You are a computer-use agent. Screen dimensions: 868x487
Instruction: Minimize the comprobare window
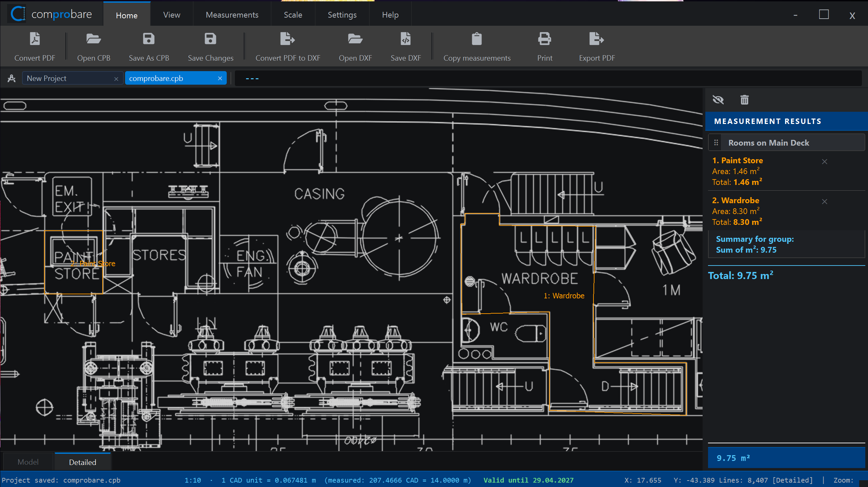click(795, 15)
